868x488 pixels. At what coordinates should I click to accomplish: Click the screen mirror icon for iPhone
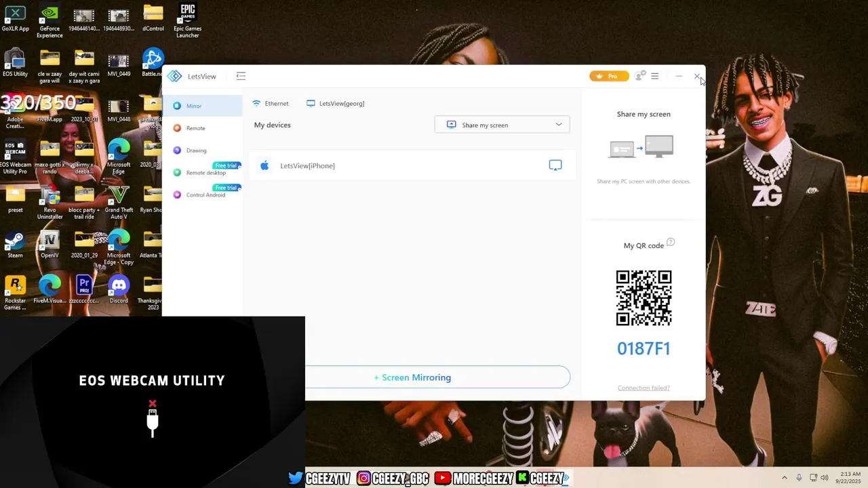[x=555, y=165]
